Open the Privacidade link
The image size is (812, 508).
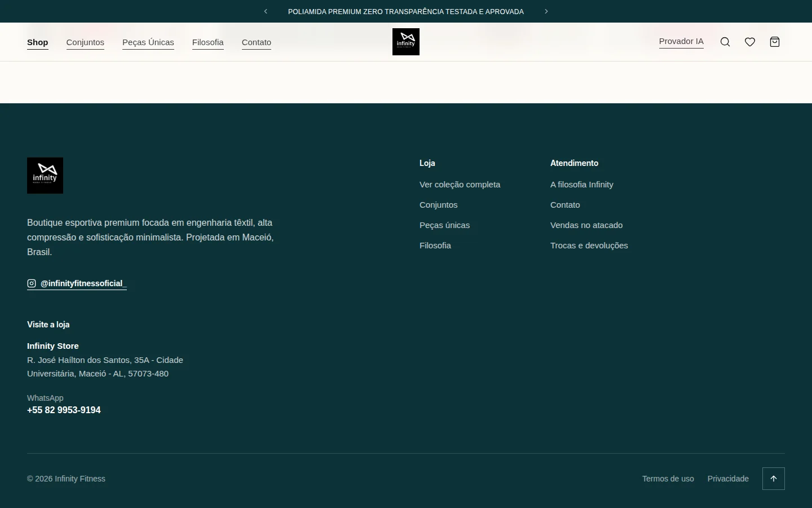728,479
